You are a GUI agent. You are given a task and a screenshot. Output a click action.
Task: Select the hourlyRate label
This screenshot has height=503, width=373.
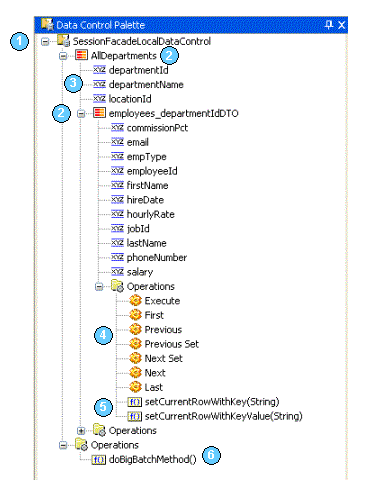click(x=151, y=214)
